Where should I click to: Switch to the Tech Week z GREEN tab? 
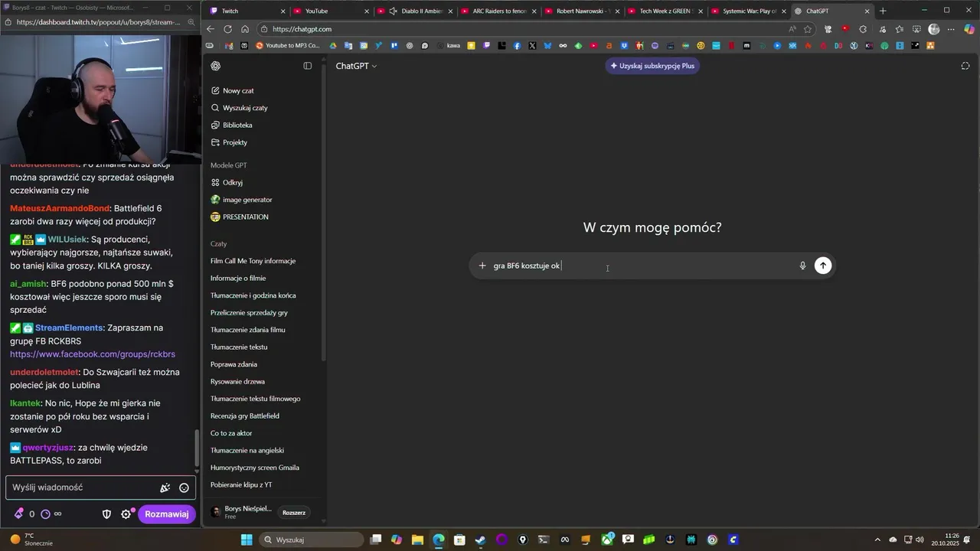pyautogui.click(x=665, y=11)
